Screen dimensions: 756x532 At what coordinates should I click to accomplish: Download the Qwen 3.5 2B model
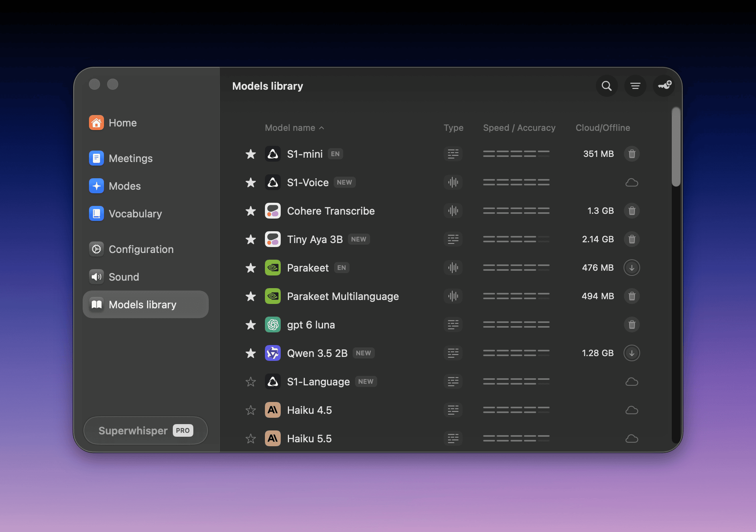coord(632,353)
